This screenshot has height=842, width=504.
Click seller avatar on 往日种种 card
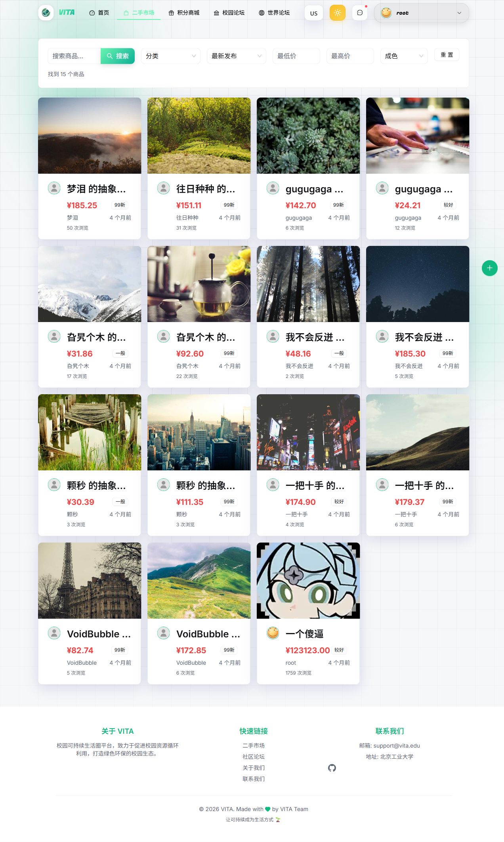pos(164,188)
